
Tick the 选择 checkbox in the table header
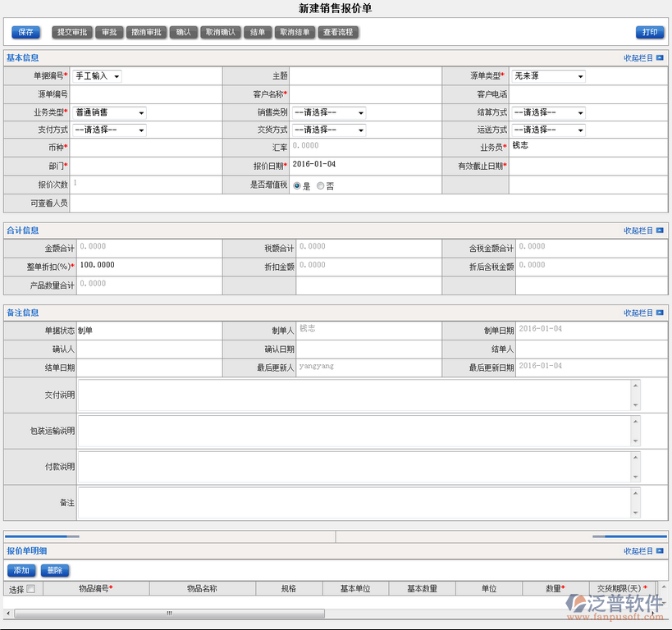(x=31, y=589)
